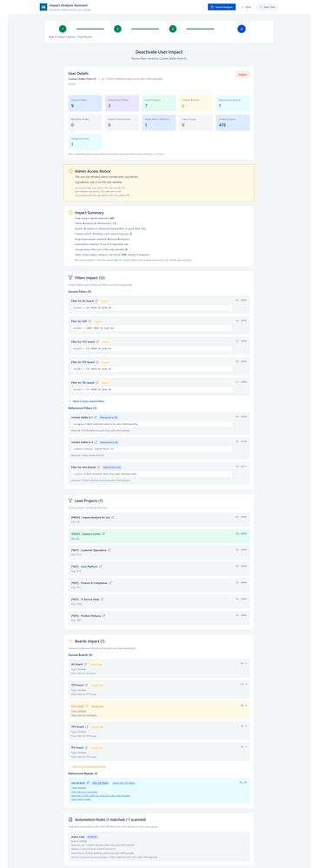Open external link icon for Filter for IAJ board

pos(97,301)
